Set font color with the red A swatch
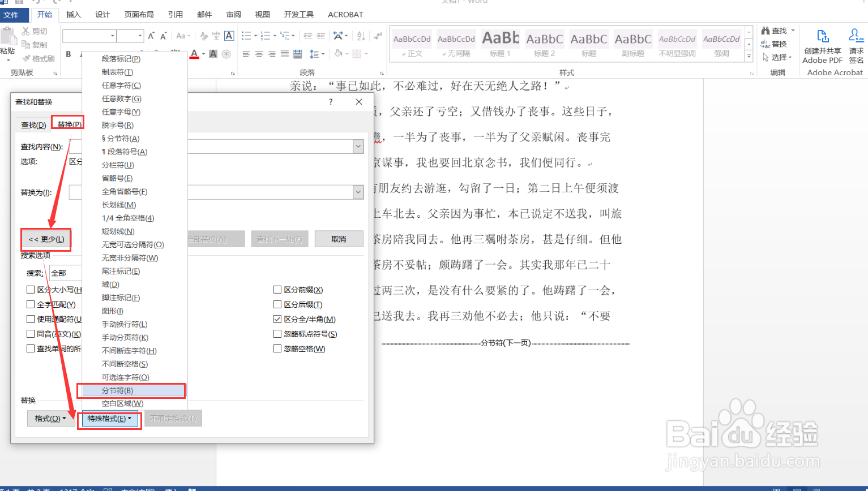This screenshot has height=491, width=868. (x=194, y=54)
